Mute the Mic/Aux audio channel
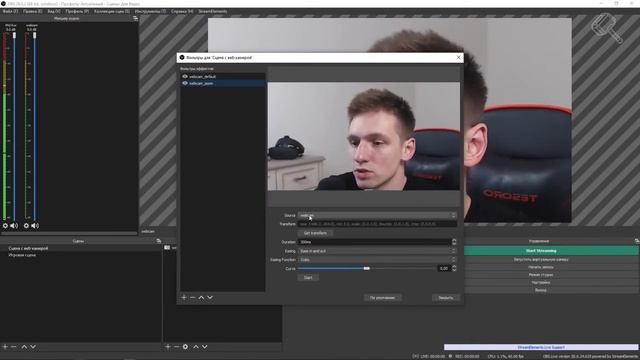The width and height of the screenshot is (640, 360). tap(14, 225)
